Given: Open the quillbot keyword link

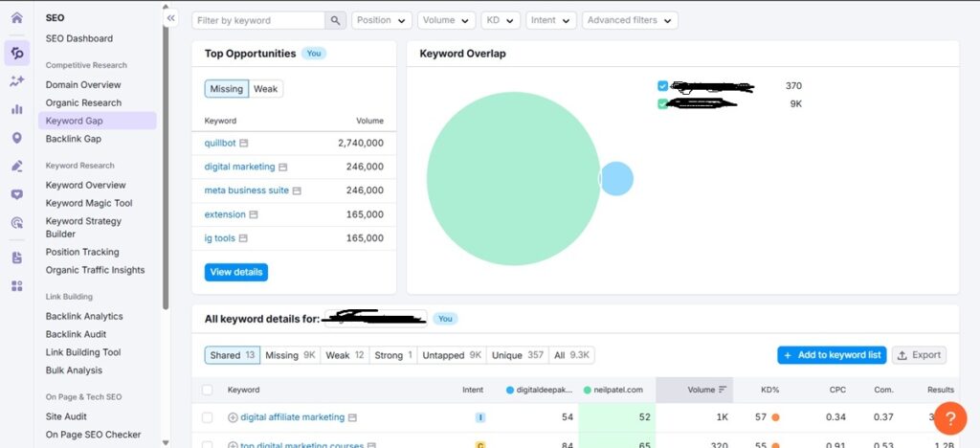Looking at the screenshot, I should coord(220,143).
